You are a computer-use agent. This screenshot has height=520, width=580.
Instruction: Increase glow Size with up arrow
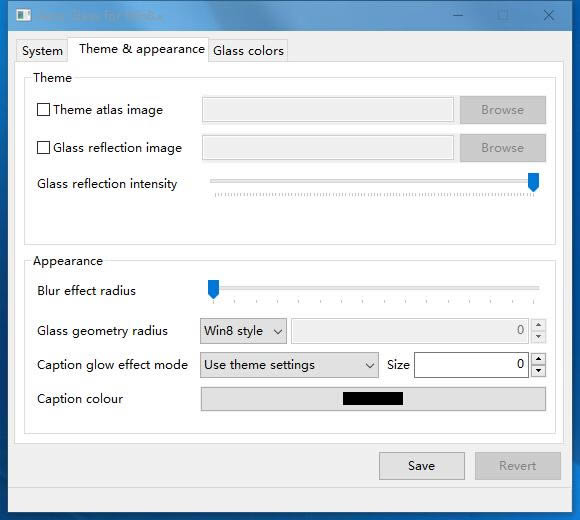538,359
